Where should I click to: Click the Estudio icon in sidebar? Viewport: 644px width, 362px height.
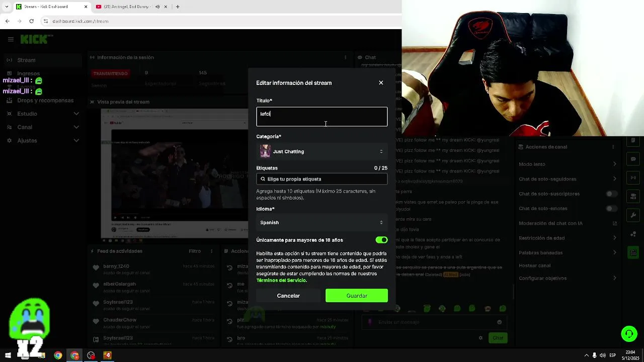point(10,114)
